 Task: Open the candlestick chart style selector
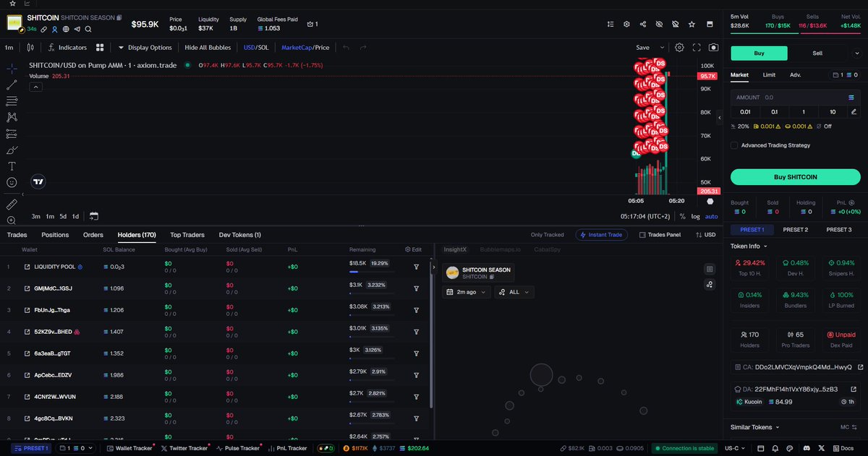30,48
